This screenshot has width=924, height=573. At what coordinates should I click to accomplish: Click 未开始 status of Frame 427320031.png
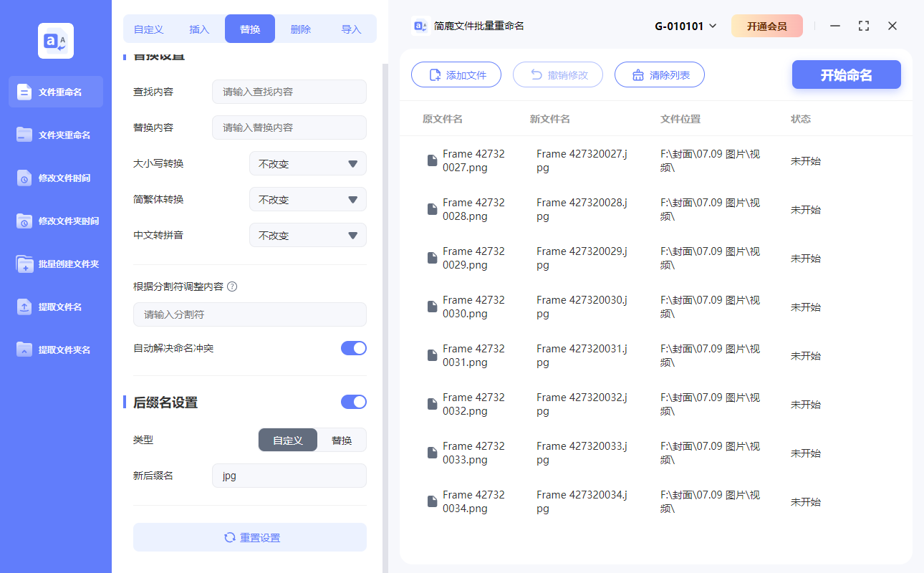806,356
